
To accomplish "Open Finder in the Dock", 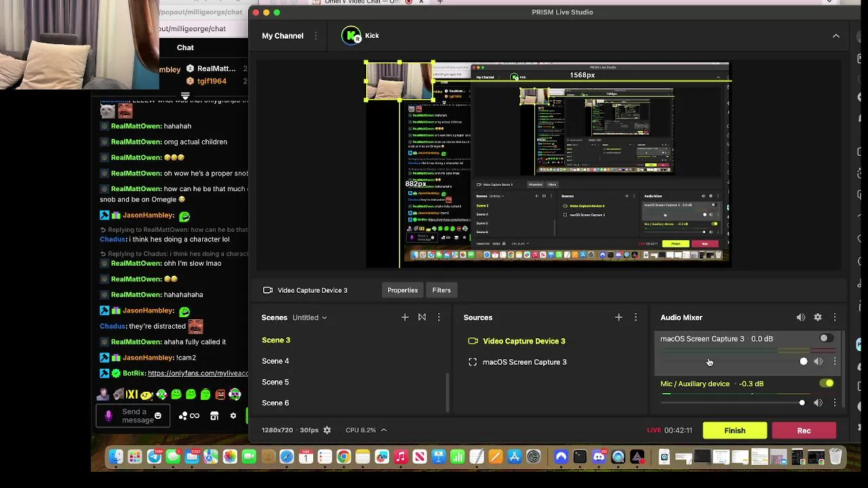I will coord(116,457).
